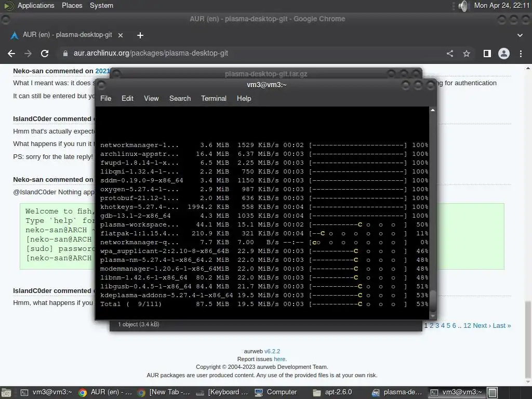Open plasma-de... taskbar archive window

397,393
